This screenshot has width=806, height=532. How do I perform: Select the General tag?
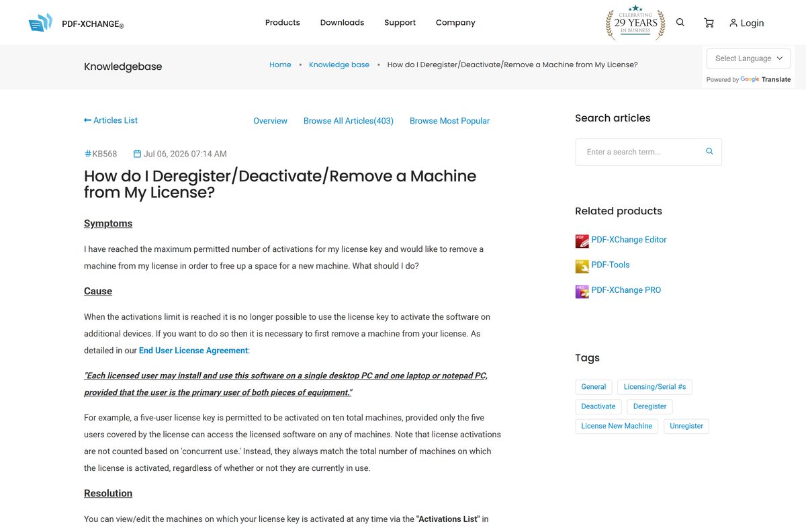[594, 387]
